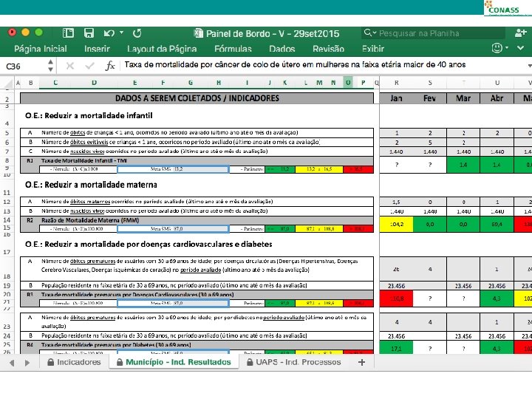The width and height of the screenshot is (532, 399).
Task: Add a new sheet with plus button
Action: [361, 362]
